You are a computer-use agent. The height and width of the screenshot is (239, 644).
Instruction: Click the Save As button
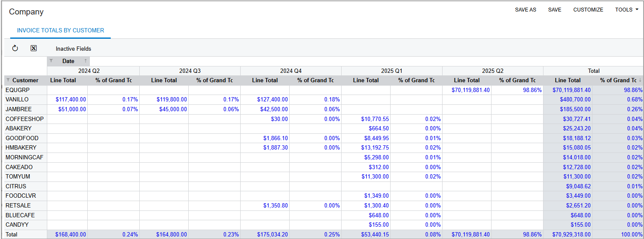pyautogui.click(x=526, y=9)
